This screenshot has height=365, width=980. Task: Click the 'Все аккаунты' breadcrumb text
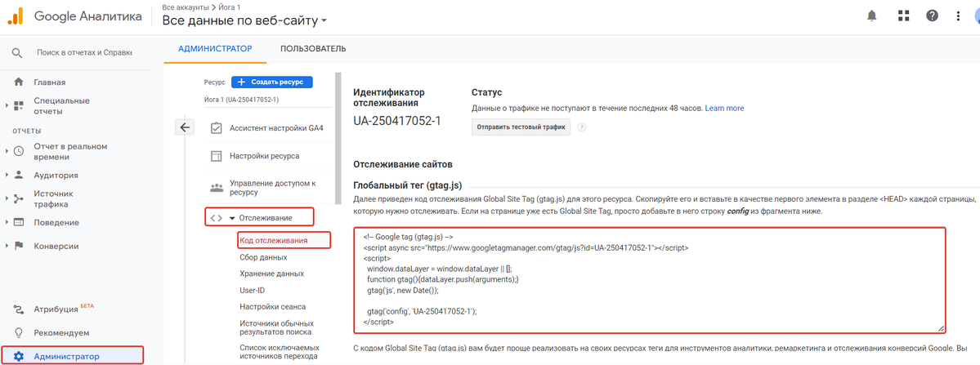tap(185, 7)
